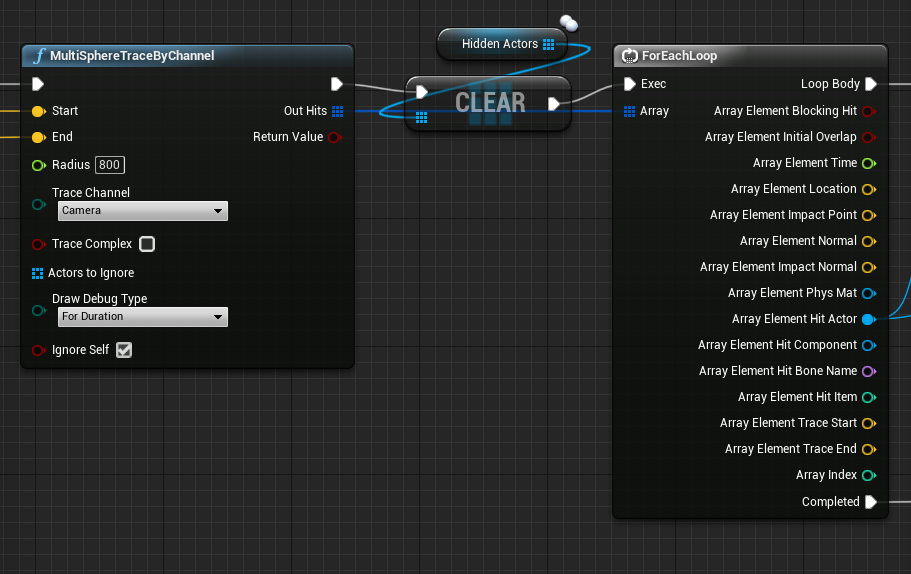Image resolution: width=911 pixels, height=574 pixels.
Task: Click the Array Element Normal pin
Action: [x=869, y=241]
